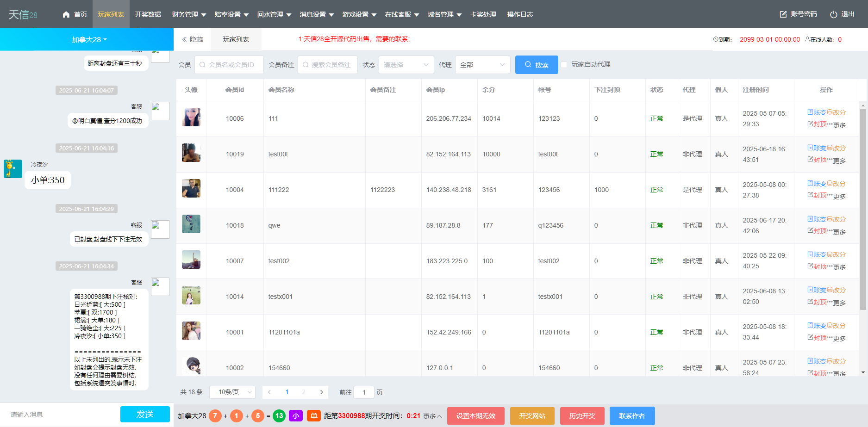This screenshot has height=427, width=868.
Task: 选择玩家列表标签页
Action: click(236, 39)
